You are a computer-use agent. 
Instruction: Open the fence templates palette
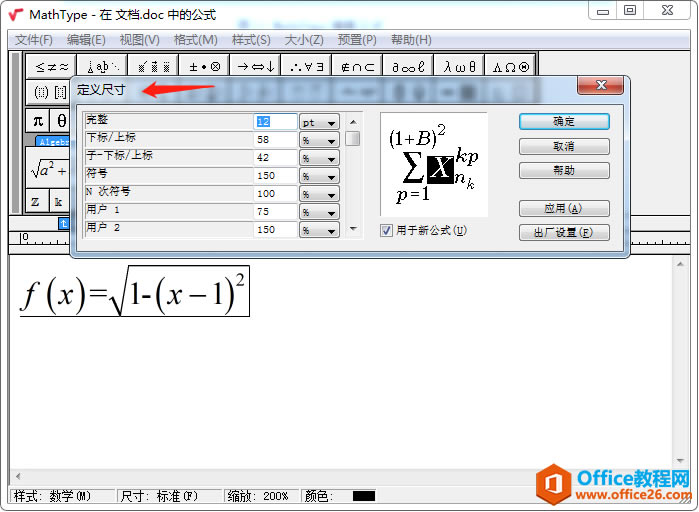pos(48,92)
